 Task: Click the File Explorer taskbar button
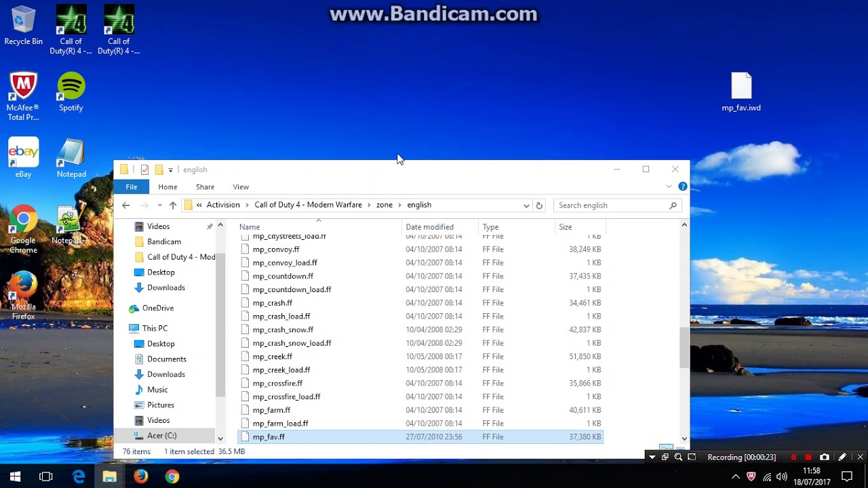click(x=109, y=476)
